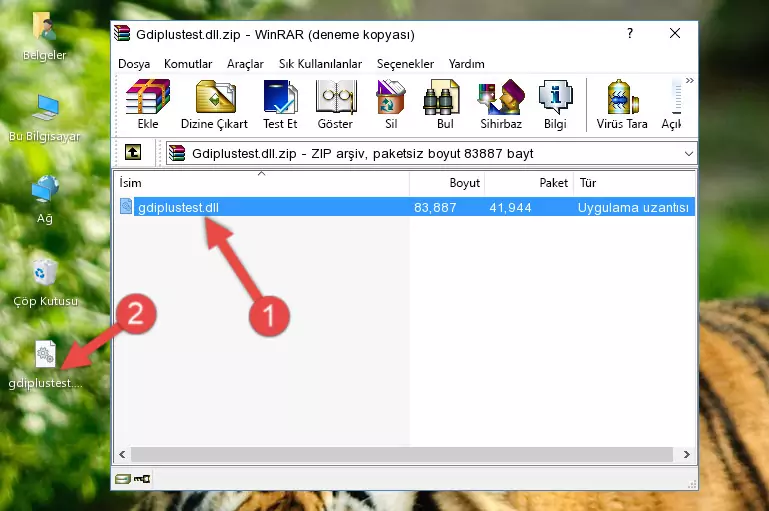Sort by İsim column header
Image resolution: width=769 pixels, height=511 pixels.
point(262,183)
